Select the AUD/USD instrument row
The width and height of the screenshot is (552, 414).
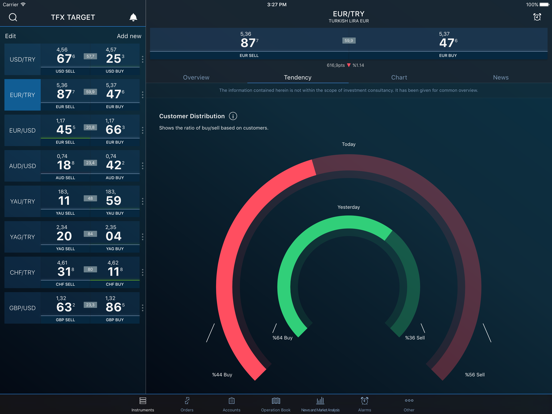(x=72, y=166)
